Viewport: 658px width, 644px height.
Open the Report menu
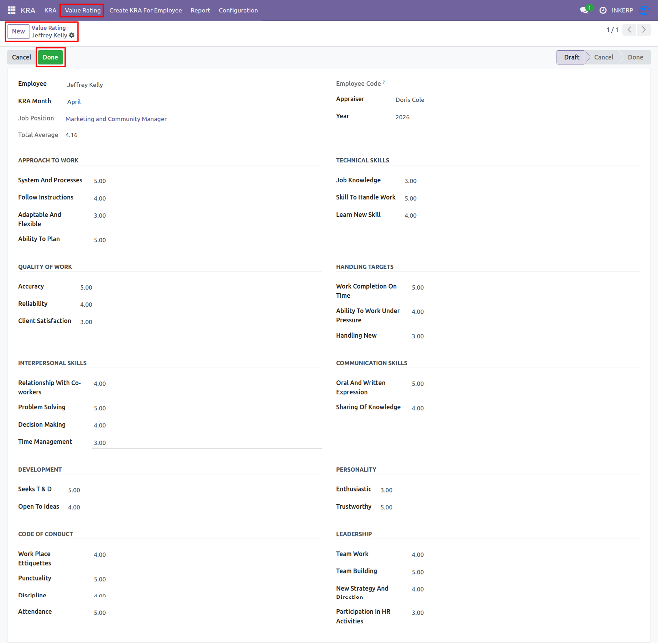click(x=200, y=10)
